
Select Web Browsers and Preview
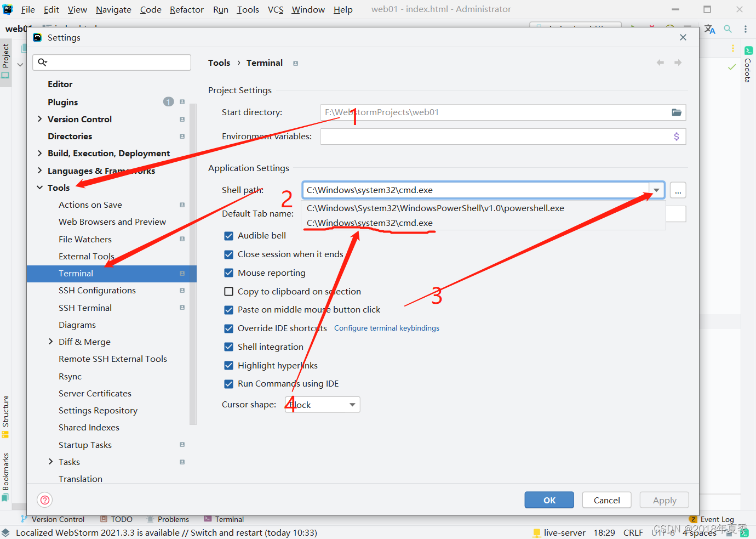[x=112, y=222]
